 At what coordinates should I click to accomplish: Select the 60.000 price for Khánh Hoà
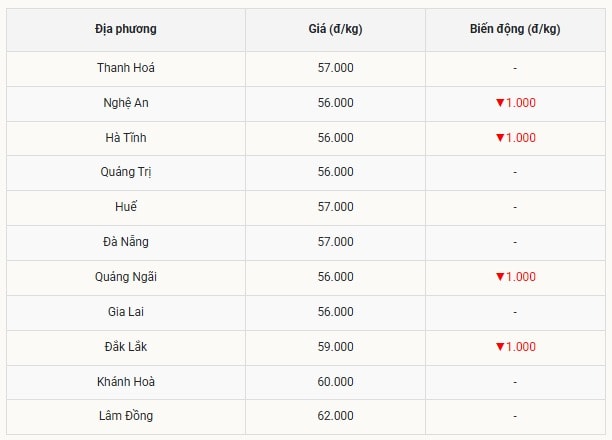click(x=335, y=382)
